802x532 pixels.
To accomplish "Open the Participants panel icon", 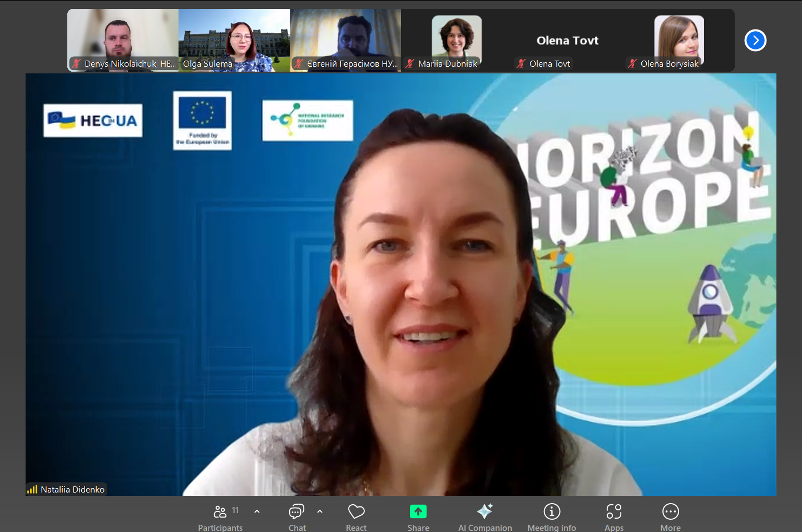I will pyautogui.click(x=220, y=511).
